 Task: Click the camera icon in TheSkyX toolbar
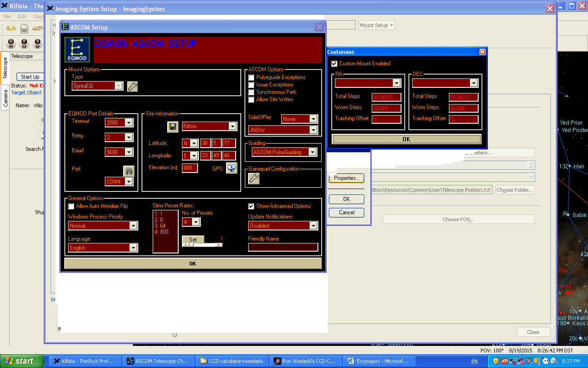[24, 29]
